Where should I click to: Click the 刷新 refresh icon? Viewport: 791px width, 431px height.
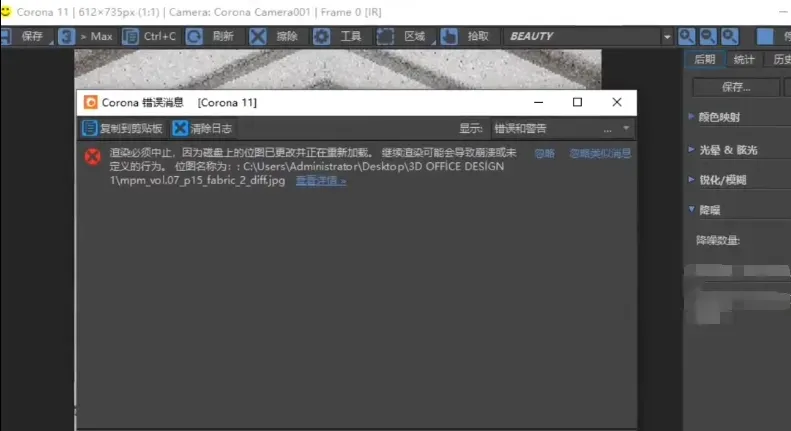[x=194, y=36]
